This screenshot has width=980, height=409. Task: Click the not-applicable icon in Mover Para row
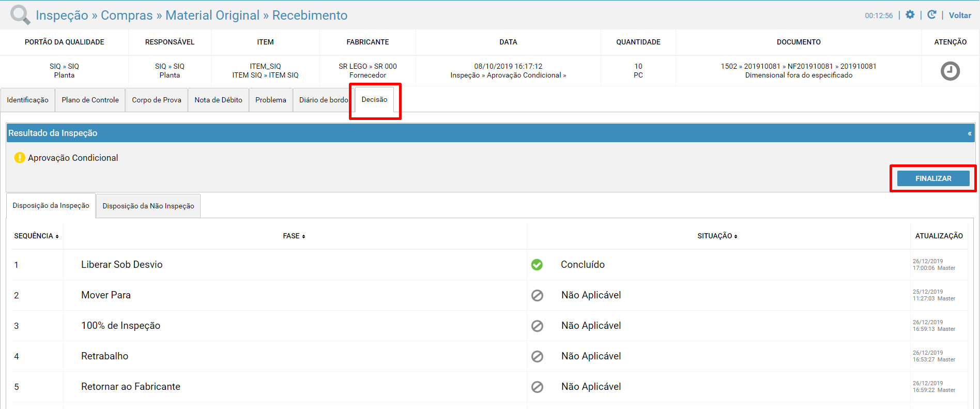[537, 295]
